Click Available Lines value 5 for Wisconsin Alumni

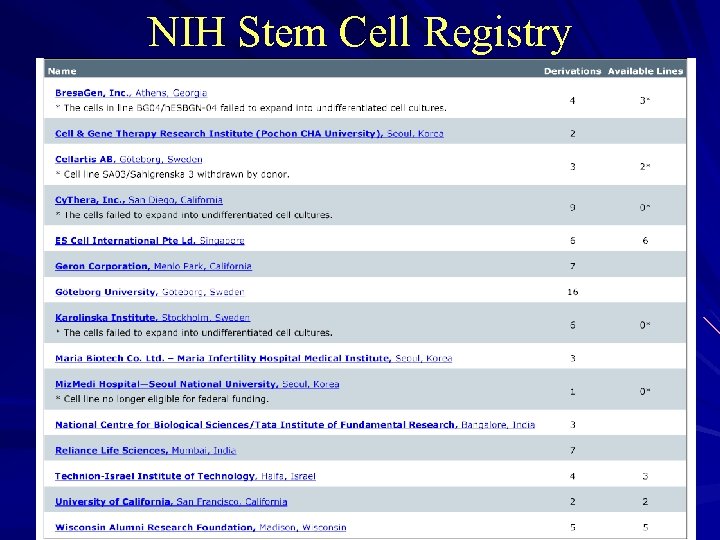pos(645,528)
